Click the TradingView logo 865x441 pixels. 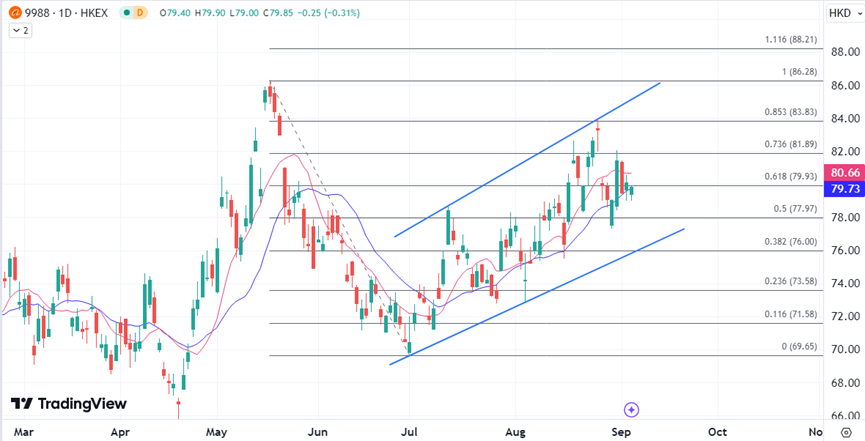(x=69, y=404)
